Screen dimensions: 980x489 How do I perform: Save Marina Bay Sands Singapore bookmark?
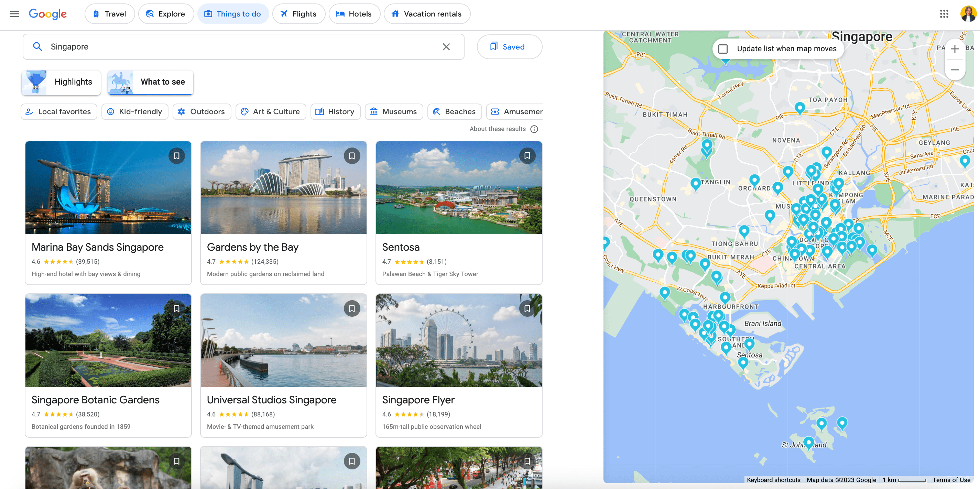click(x=176, y=156)
